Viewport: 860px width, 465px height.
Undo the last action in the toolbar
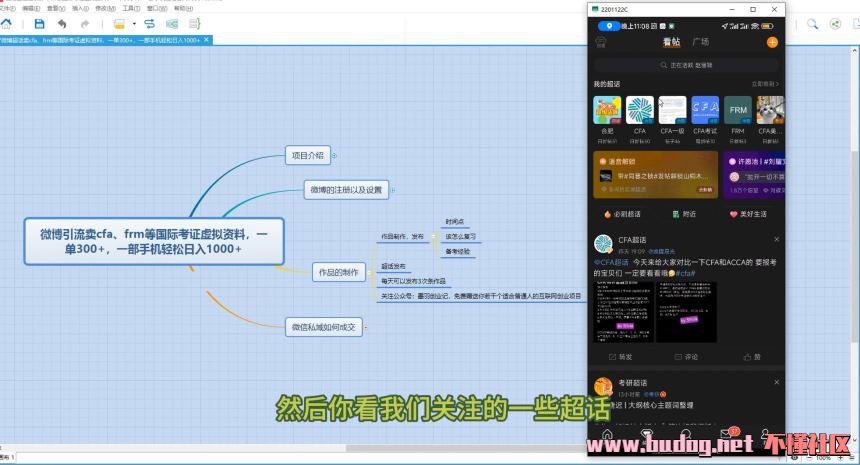(x=62, y=24)
